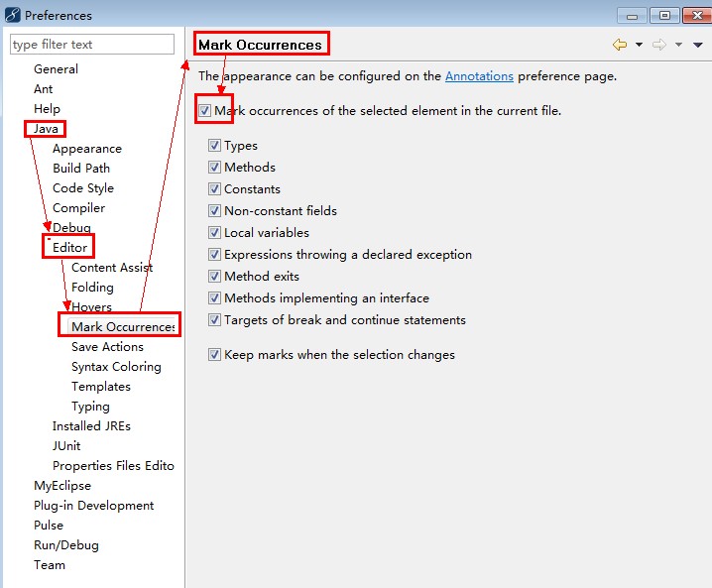Close the Preferences dialog
The height and width of the screenshot is (588, 712).
tap(697, 16)
